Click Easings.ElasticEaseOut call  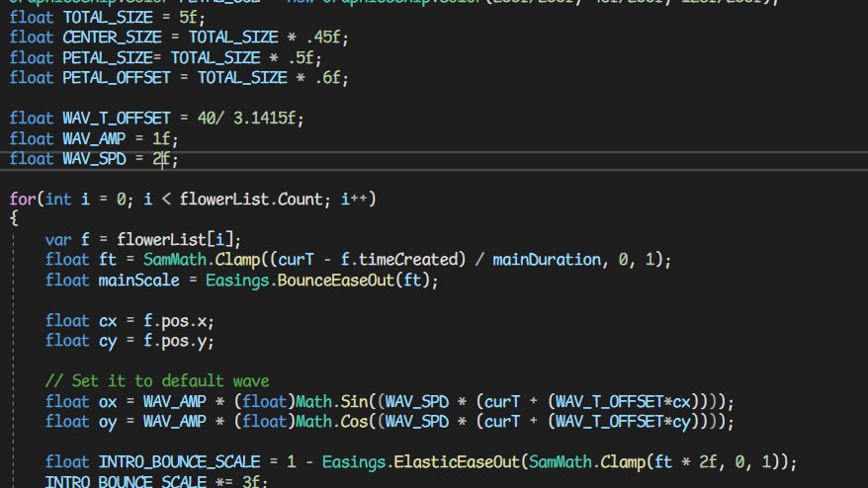coord(421,462)
